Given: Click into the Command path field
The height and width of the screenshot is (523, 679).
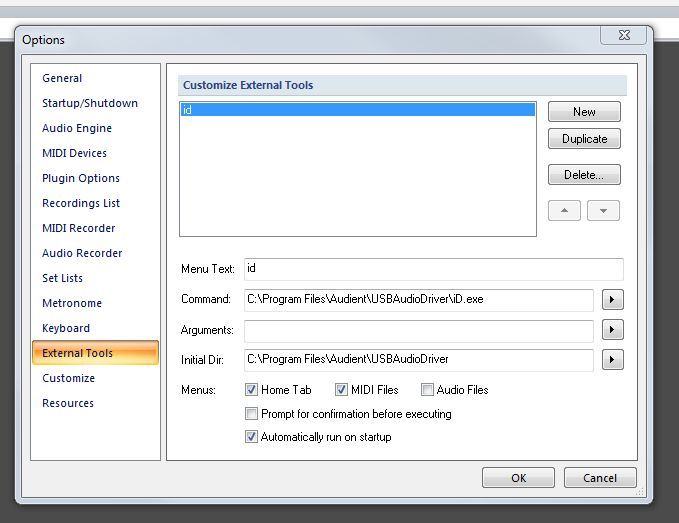Looking at the screenshot, I should click(419, 300).
